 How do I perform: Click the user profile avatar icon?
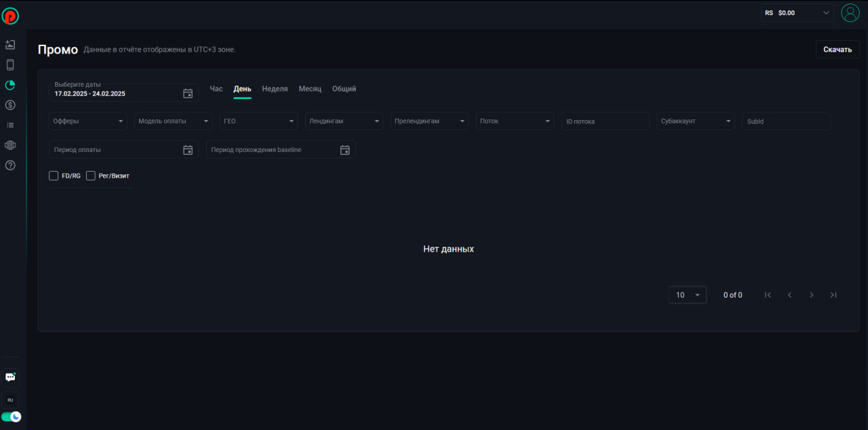coord(850,13)
